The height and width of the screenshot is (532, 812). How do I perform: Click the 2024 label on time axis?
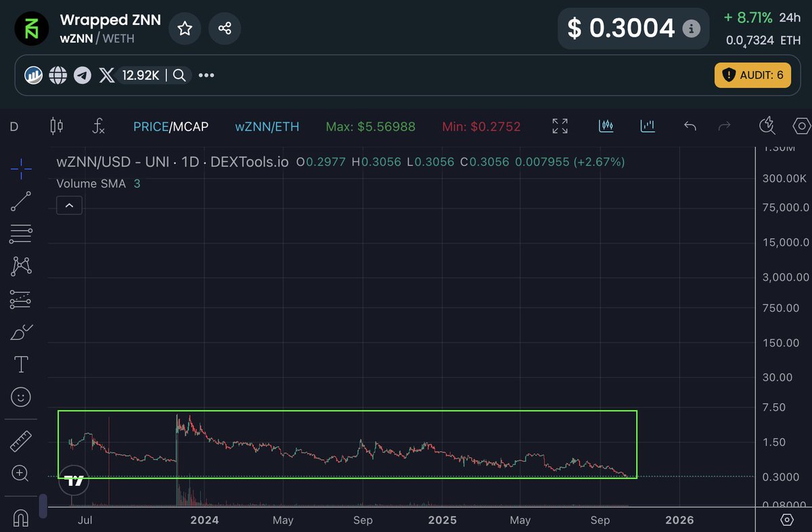click(x=204, y=520)
